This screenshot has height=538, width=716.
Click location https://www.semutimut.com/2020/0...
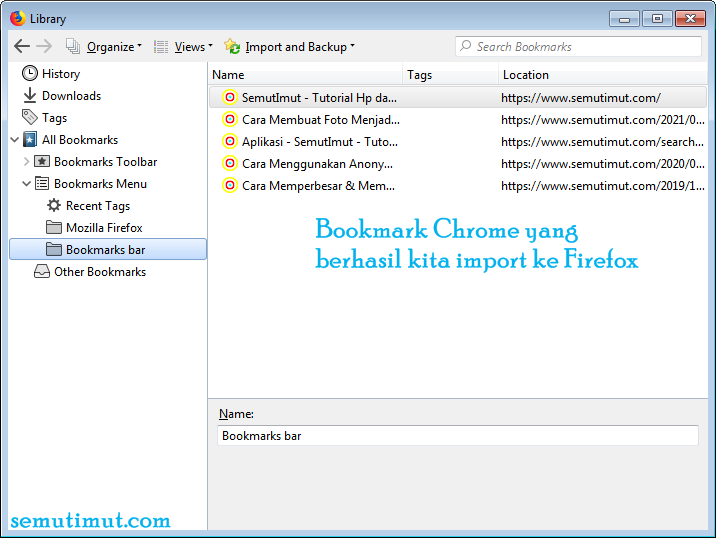pyautogui.click(x=603, y=164)
